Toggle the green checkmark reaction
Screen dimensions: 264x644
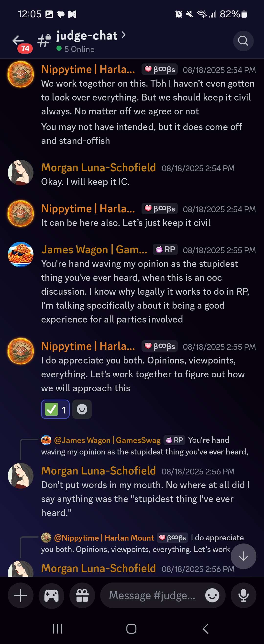55,409
